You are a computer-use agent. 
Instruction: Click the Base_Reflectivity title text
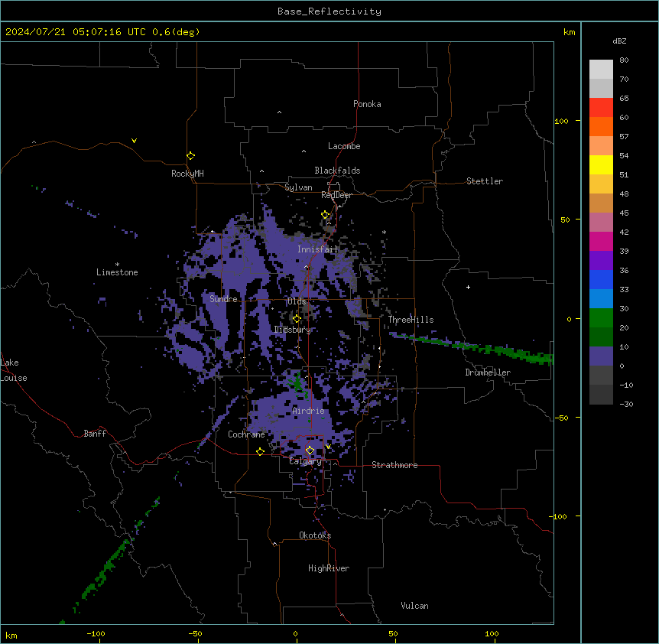coord(329,11)
